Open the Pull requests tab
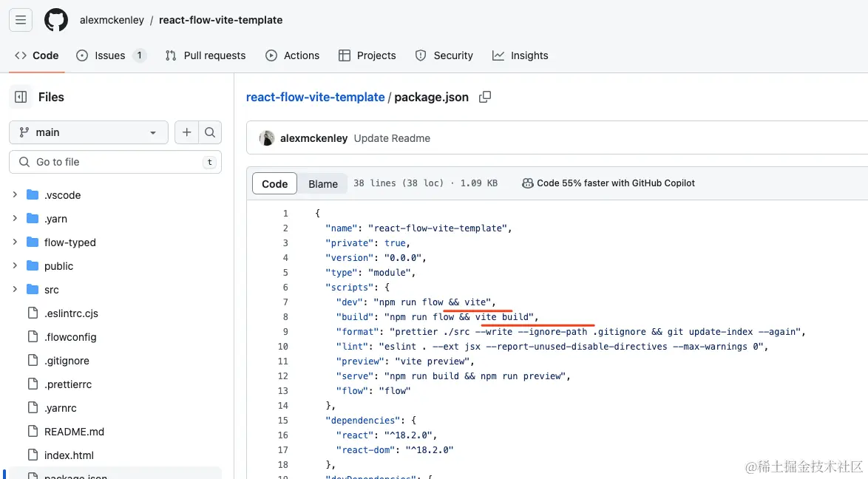Image resolution: width=868 pixels, height=479 pixels. click(x=206, y=55)
